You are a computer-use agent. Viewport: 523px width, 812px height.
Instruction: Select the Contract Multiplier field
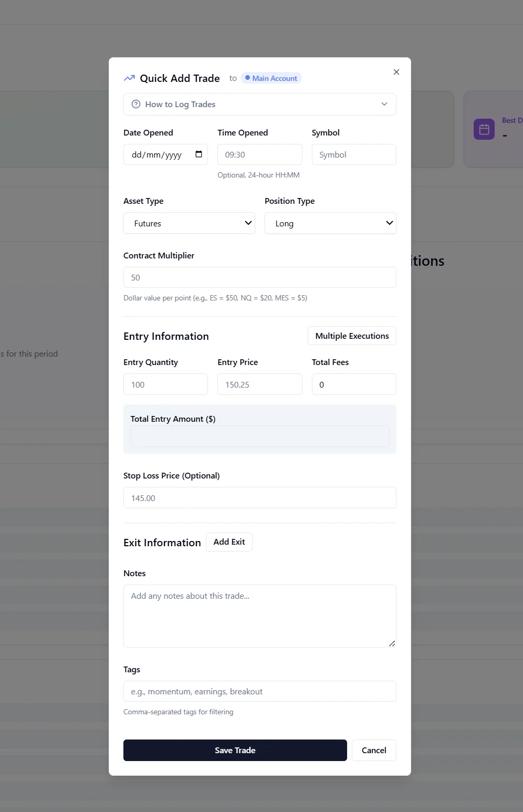pos(260,277)
